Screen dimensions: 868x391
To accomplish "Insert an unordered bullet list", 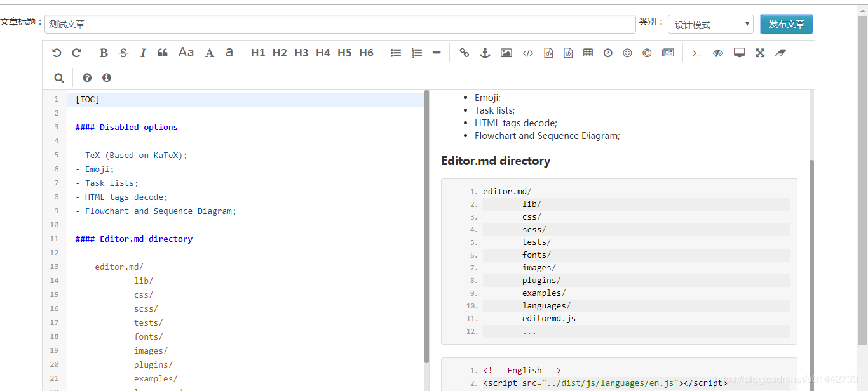I will (x=396, y=53).
